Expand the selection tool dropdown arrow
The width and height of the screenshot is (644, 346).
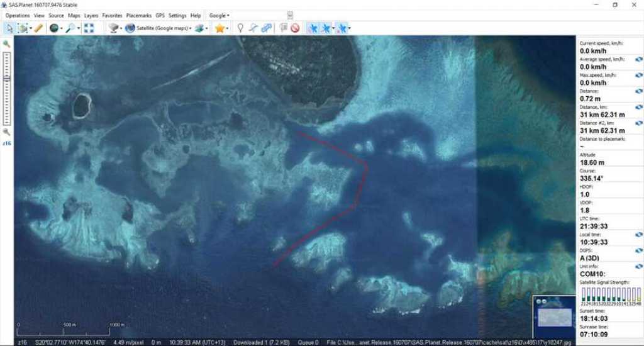(31, 28)
